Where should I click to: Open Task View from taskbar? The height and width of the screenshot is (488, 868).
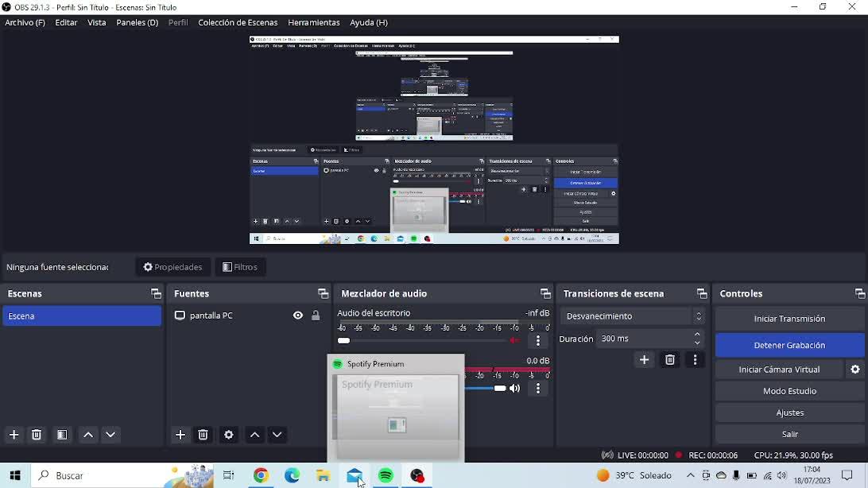tap(228, 476)
